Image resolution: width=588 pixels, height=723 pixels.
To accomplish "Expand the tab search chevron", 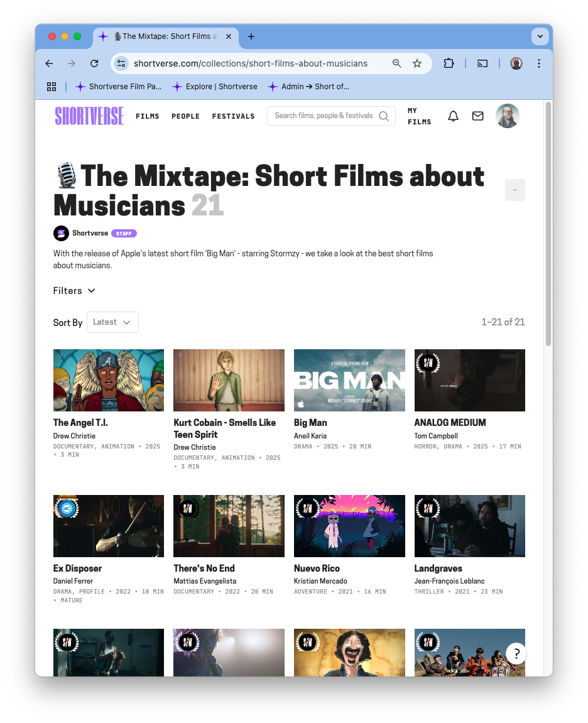I will (x=540, y=36).
